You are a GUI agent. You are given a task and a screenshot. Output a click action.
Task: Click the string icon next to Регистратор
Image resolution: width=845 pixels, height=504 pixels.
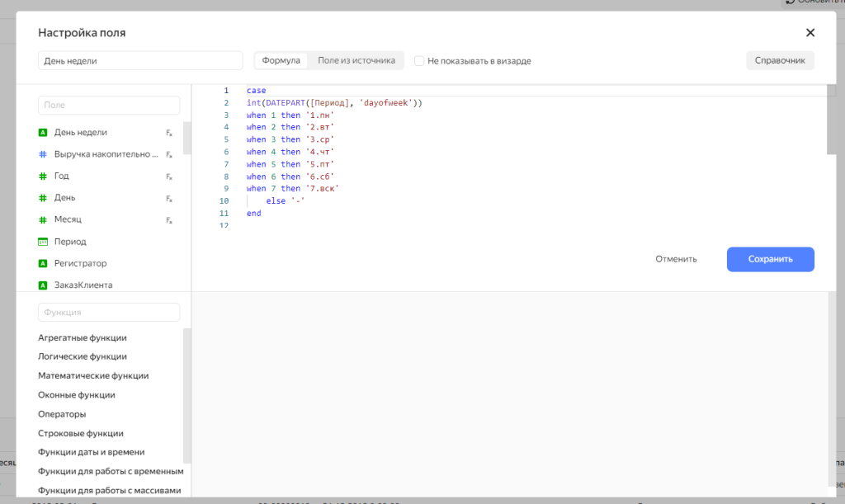tap(43, 263)
